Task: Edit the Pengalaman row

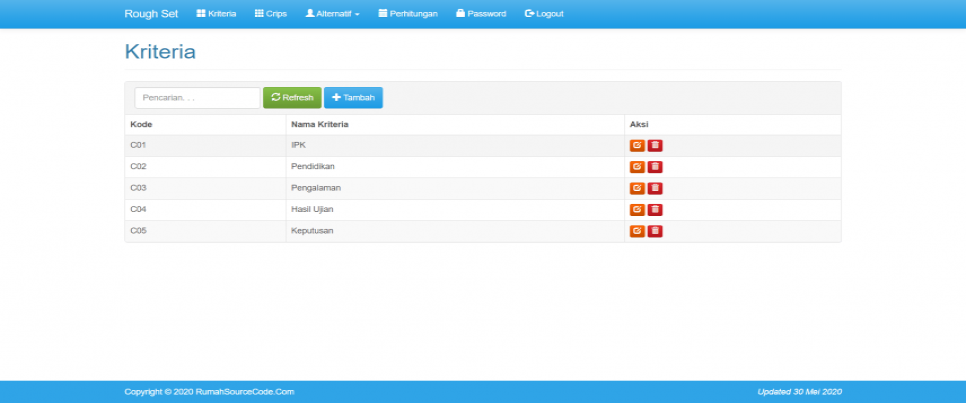Action: point(637,189)
